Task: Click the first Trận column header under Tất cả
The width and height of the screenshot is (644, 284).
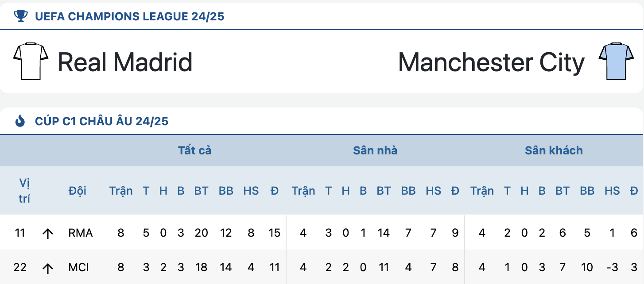Action: tap(121, 191)
